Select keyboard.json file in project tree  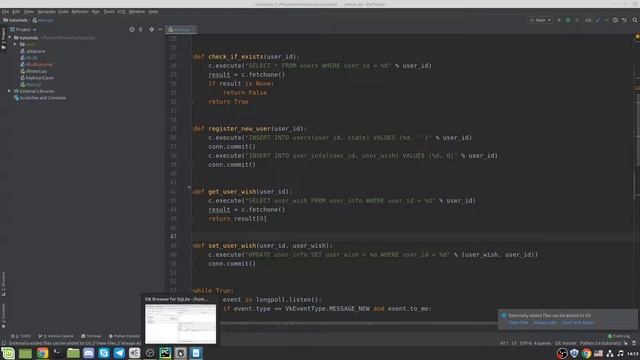[37, 78]
